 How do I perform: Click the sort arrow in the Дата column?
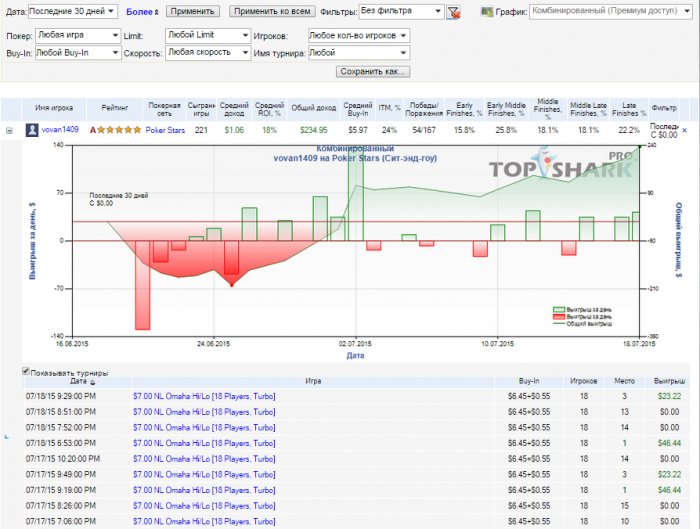coord(93,382)
